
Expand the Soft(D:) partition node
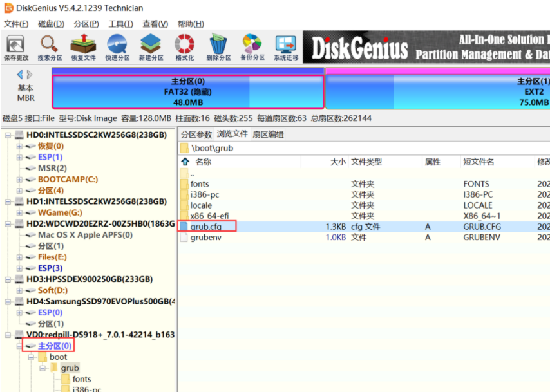[19, 291]
